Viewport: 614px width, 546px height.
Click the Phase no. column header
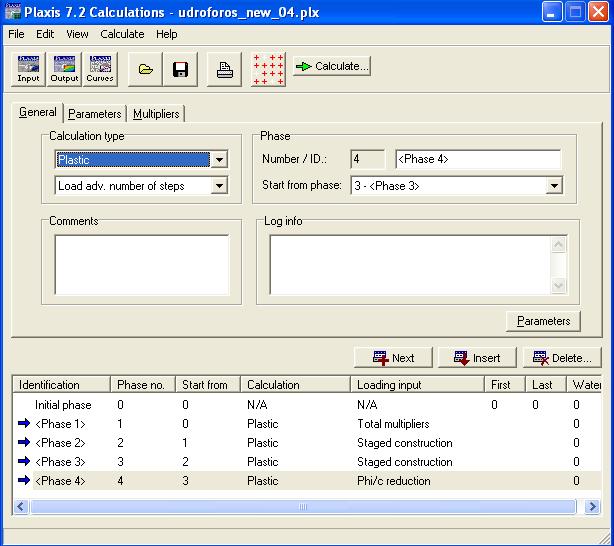pyautogui.click(x=143, y=385)
